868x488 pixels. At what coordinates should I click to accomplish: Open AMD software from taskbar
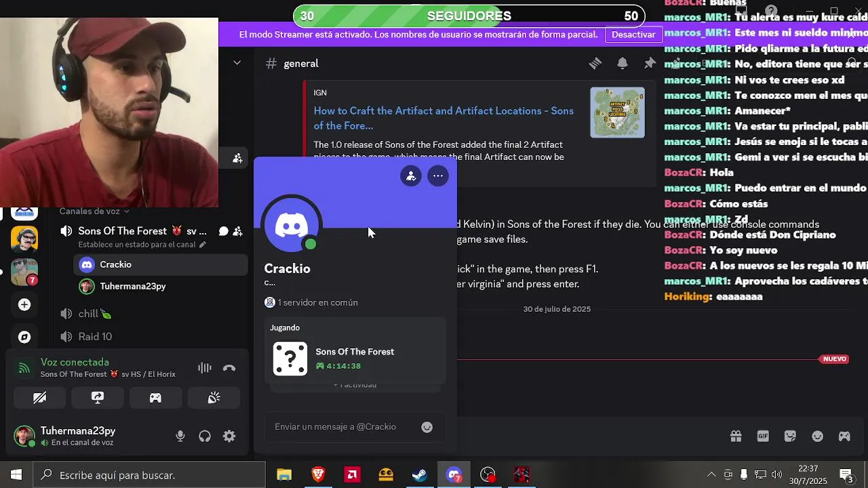pos(352,475)
